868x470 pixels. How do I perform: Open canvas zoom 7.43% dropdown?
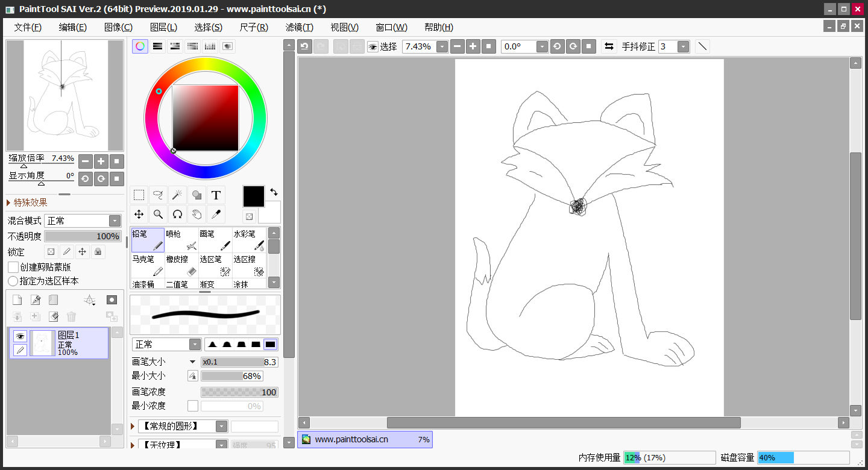pos(442,46)
